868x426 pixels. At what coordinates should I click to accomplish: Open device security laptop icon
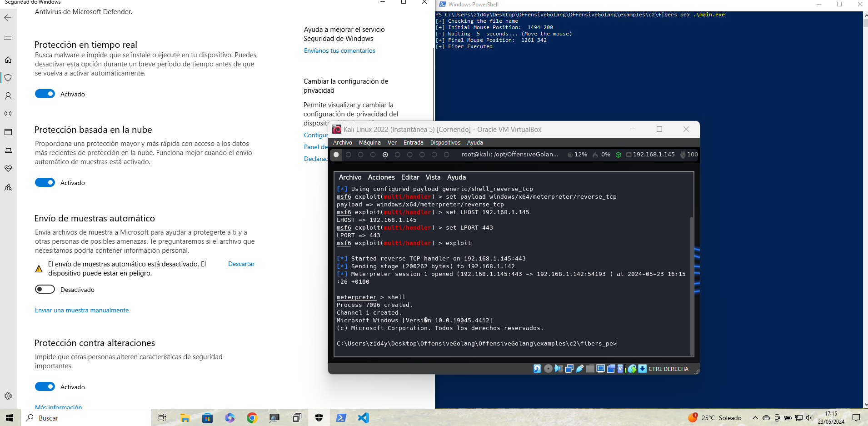pos(8,150)
